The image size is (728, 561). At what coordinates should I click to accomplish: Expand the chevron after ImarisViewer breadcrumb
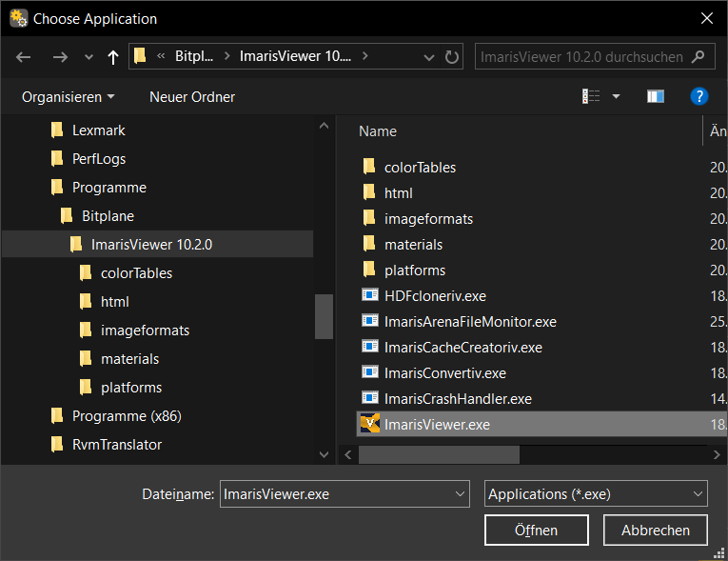tap(364, 56)
